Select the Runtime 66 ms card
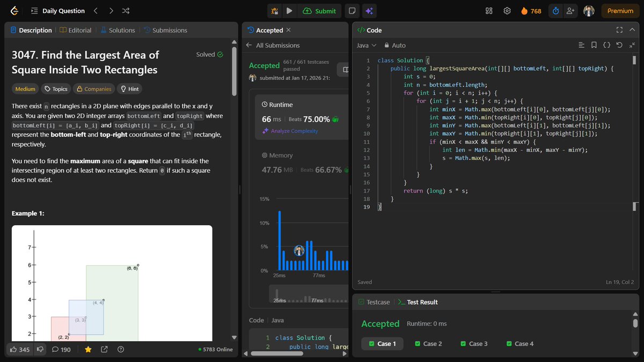Viewport: 644px width, 362px height. [x=302, y=118]
